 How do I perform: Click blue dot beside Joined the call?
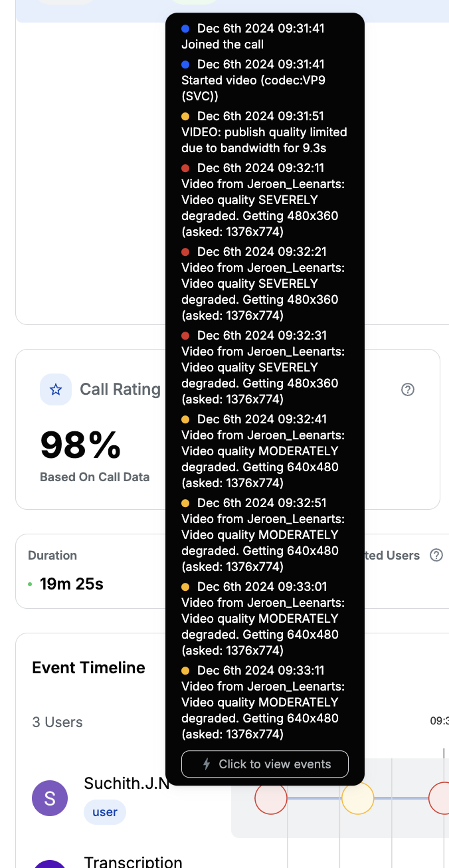[x=185, y=29]
